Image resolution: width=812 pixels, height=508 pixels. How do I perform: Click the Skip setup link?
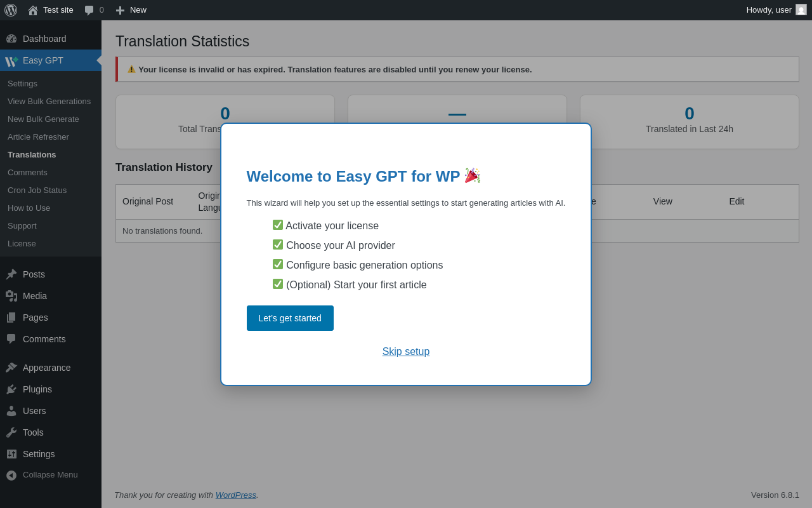406,352
